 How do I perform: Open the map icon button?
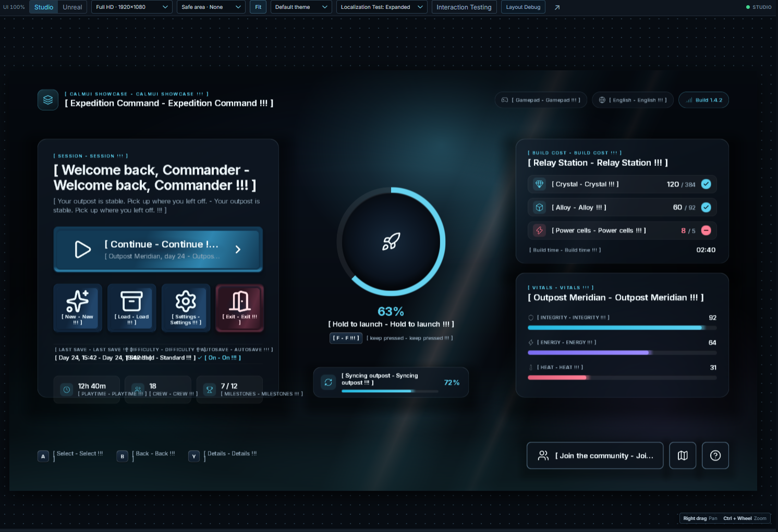click(x=683, y=455)
